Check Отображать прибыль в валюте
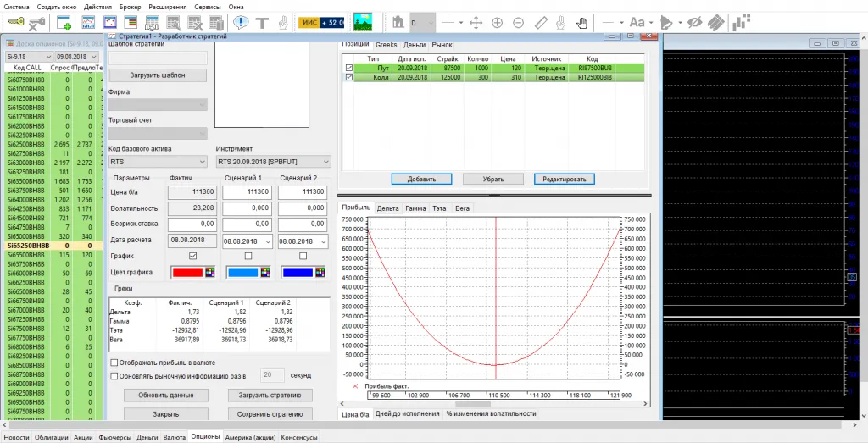This screenshot has height=443, width=868. [114, 363]
